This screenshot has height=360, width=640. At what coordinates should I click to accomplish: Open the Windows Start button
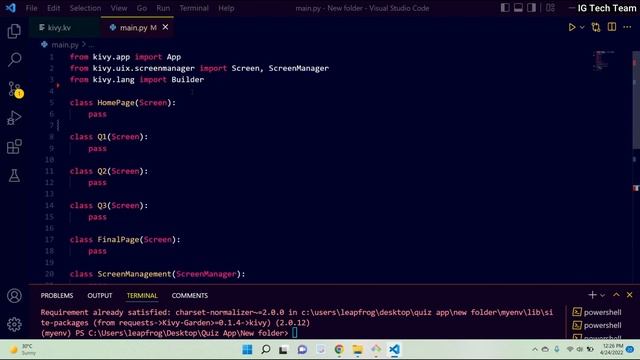[x=247, y=349]
